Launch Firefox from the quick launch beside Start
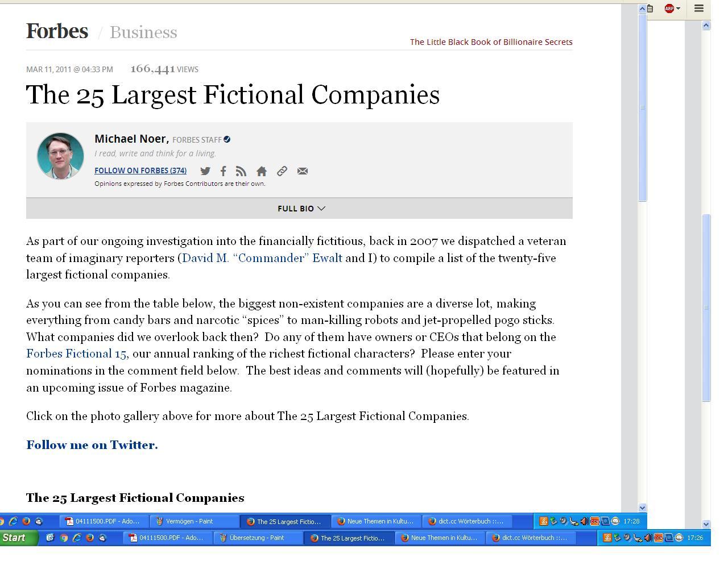 tap(90, 538)
